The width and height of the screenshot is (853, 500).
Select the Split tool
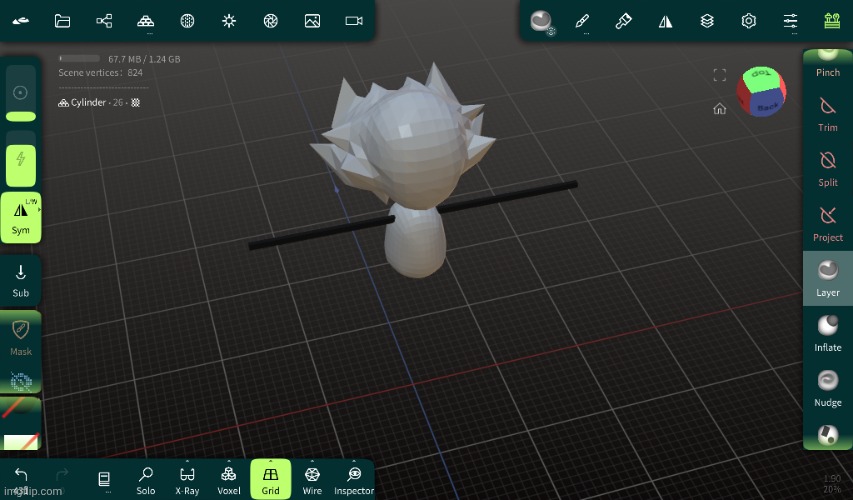(x=827, y=170)
